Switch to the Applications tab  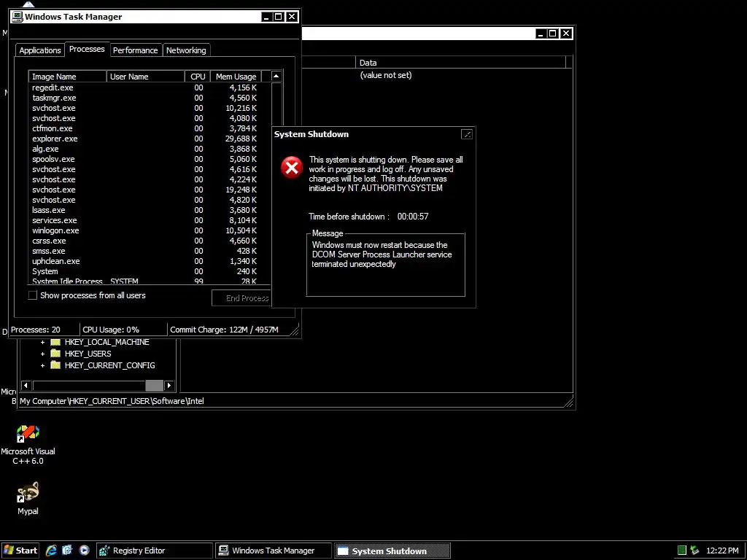tap(40, 50)
